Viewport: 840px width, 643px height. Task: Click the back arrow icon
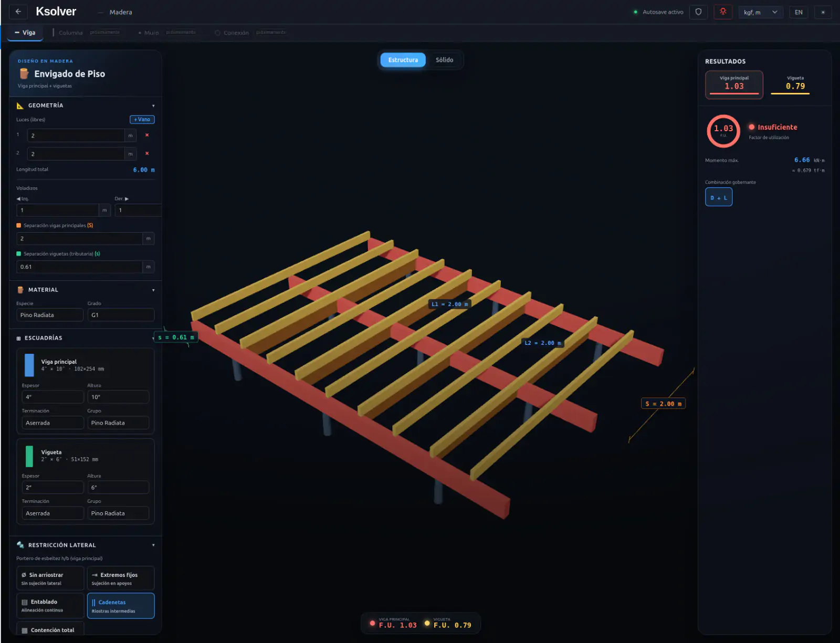18,12
